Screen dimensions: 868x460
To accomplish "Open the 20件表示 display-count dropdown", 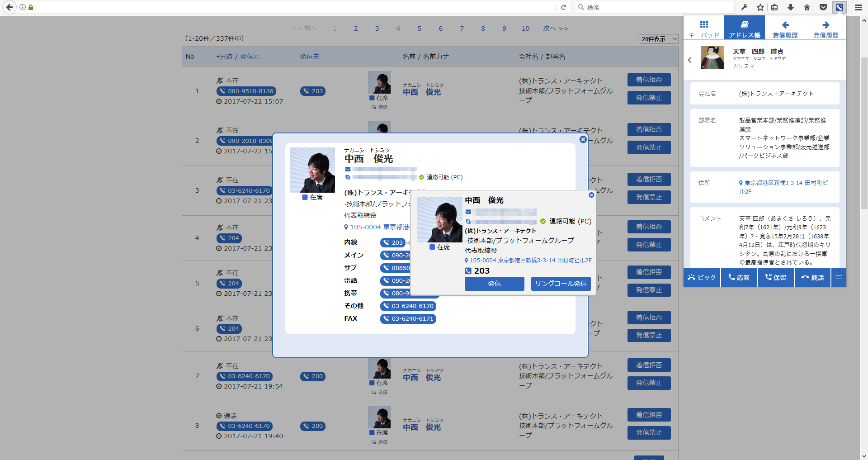I will [x=658, y=38].
